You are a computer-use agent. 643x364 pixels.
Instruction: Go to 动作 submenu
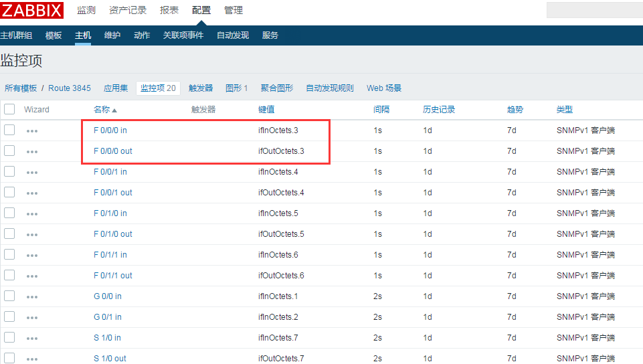coord(142,35)
